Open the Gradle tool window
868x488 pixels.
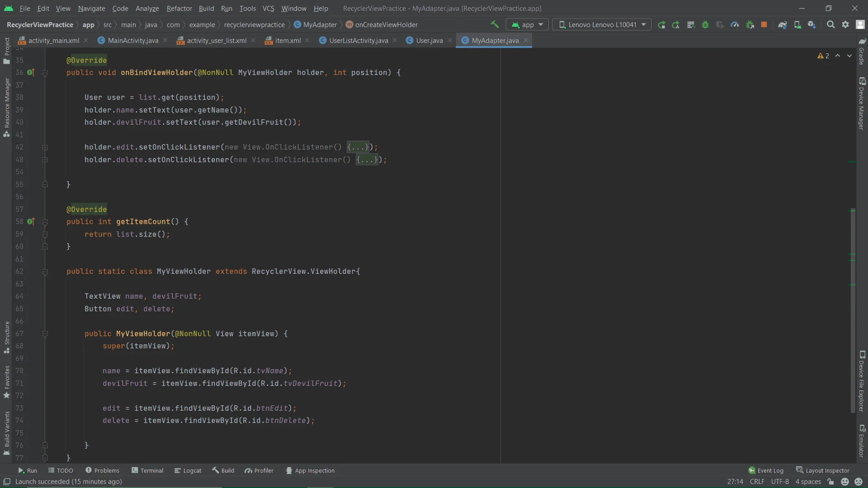point(862,52)
